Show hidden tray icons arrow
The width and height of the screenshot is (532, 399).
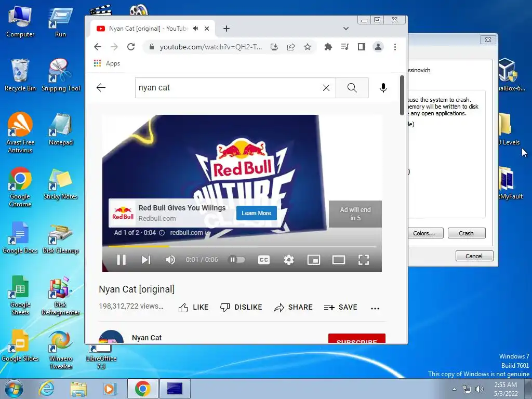click(454, 389)
